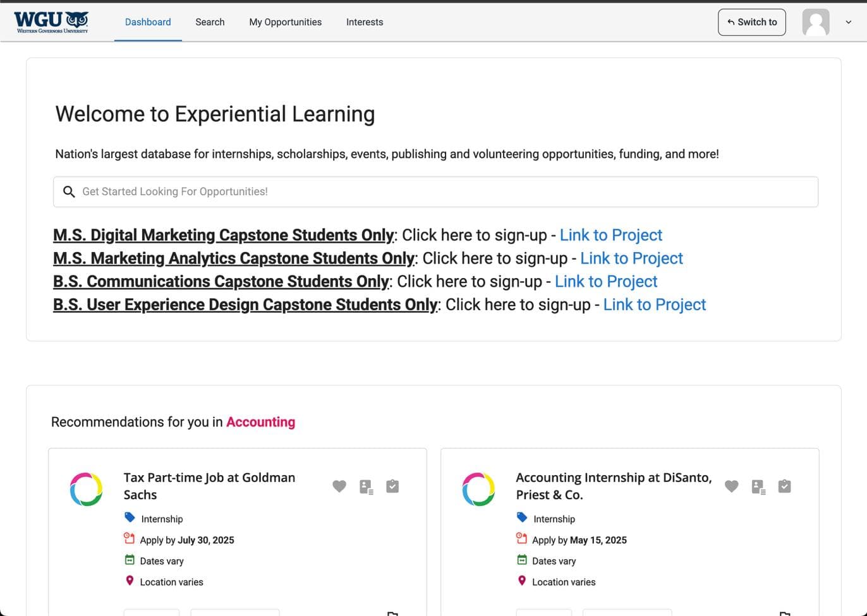Open contact card icon on Goldman Sachs listing
Screen dimensions: 867x616
pos(367,486)
